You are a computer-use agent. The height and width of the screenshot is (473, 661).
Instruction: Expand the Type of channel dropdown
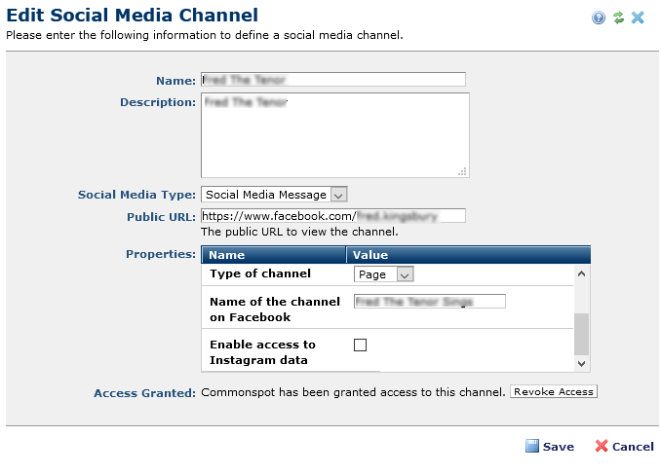point(384,274)
